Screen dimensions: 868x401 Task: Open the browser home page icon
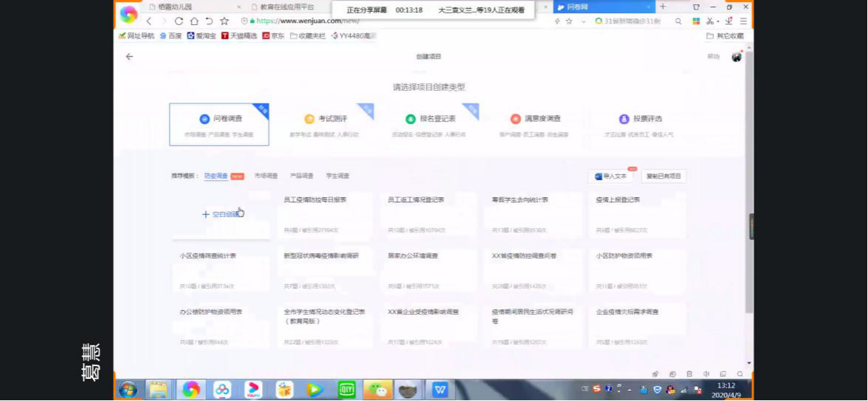click(x=193, y=21)
